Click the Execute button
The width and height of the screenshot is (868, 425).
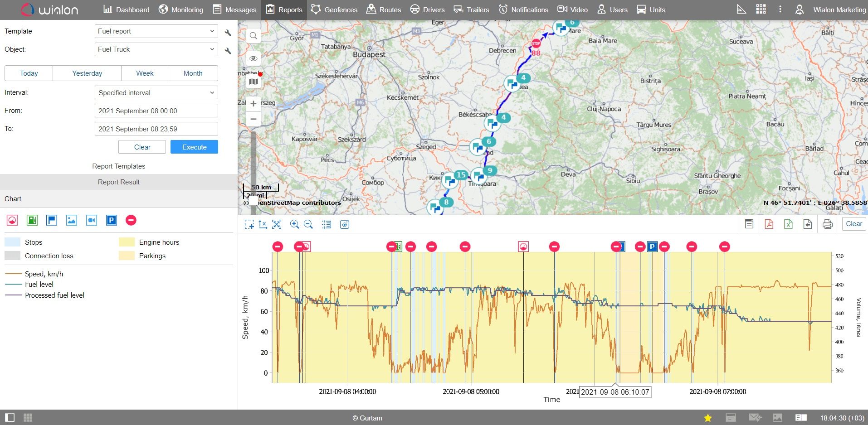point(194,147)
